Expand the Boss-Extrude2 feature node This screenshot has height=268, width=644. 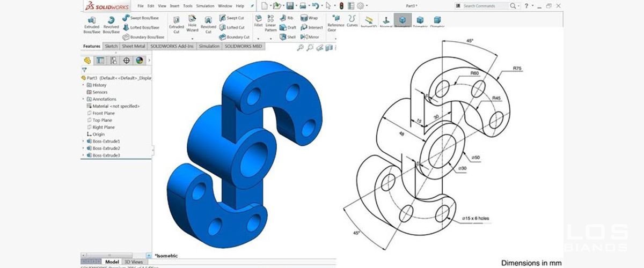pyautogui.click(x=83, y=148)
